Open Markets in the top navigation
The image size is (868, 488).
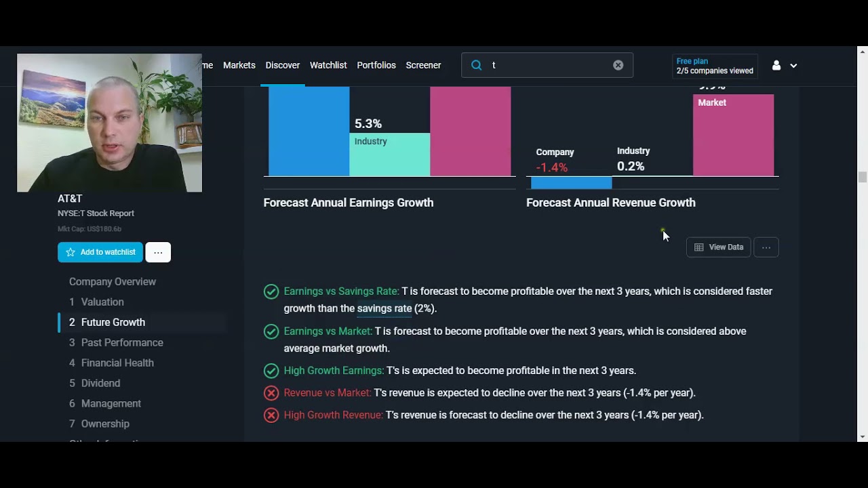click(x=239, y=65)
